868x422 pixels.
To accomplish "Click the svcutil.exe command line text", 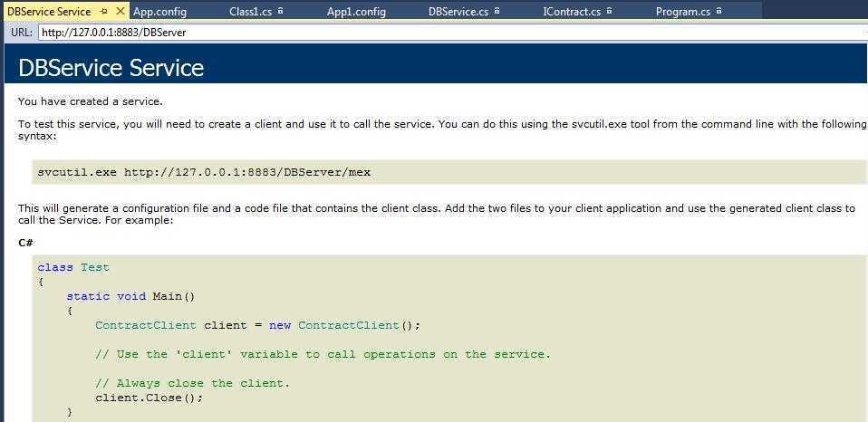I will pyautogui.click(x=204, y=173).
